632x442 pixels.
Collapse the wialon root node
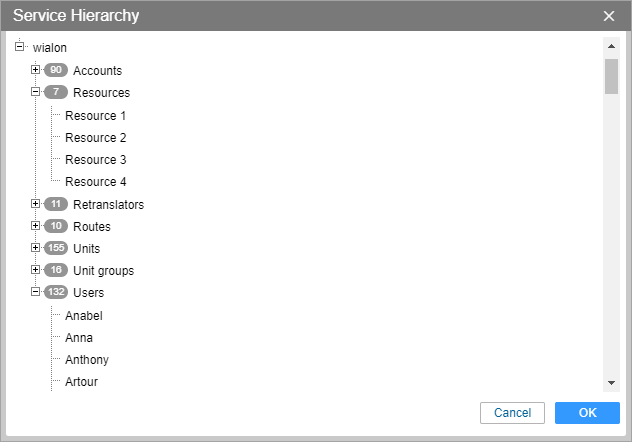click(x=19, y=47)
